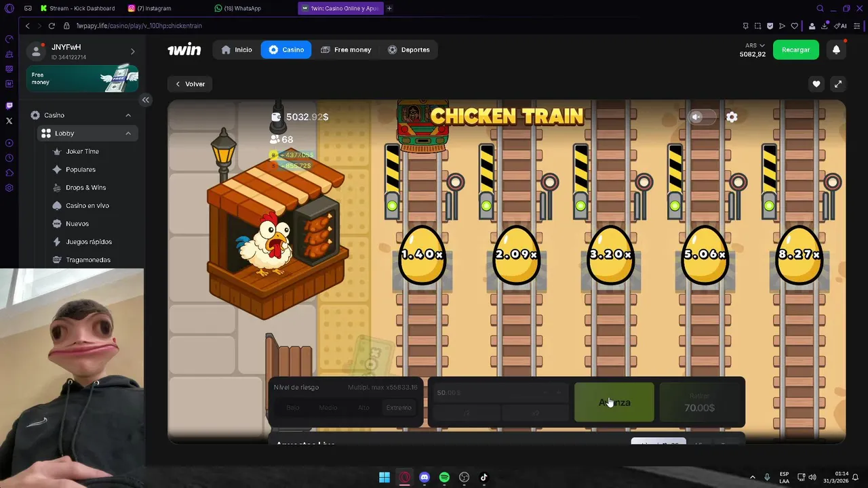Click the 8.27x golden egg
Image resolution: width=868 pixels, height=488 pixels.
pyautogui.click(x=800, y=255)
